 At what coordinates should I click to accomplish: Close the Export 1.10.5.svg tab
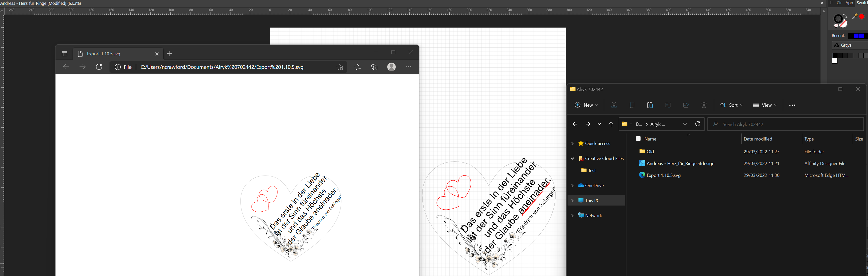point(157,54)
